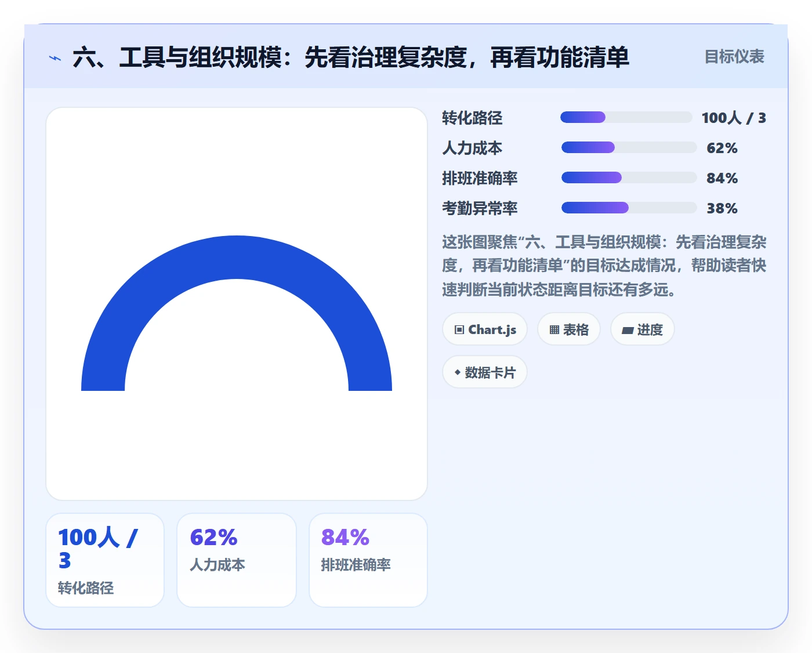Viewport: 812px width, 653px height.
Task: Click the 人力成本 progress bar
Action: [x=629, y=147]
